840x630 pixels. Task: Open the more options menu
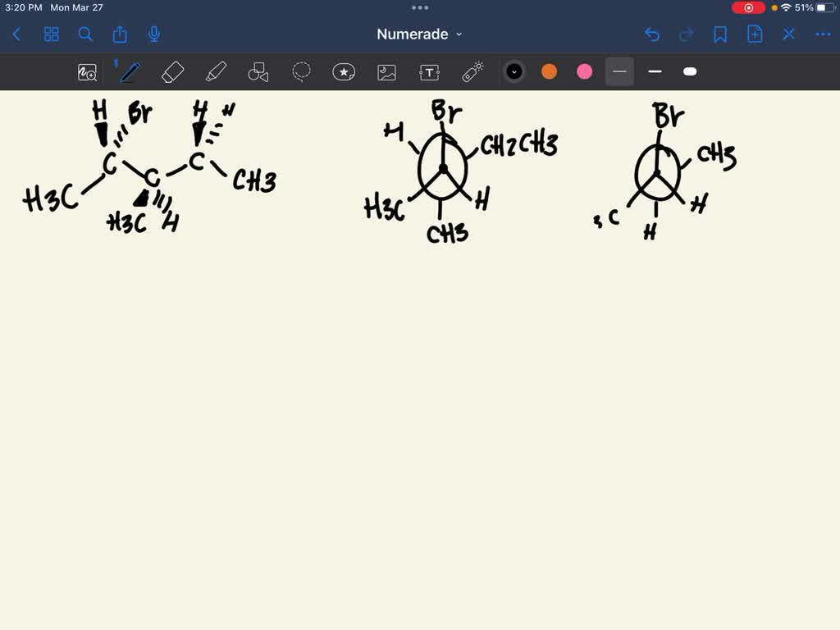tap(823, 34)
